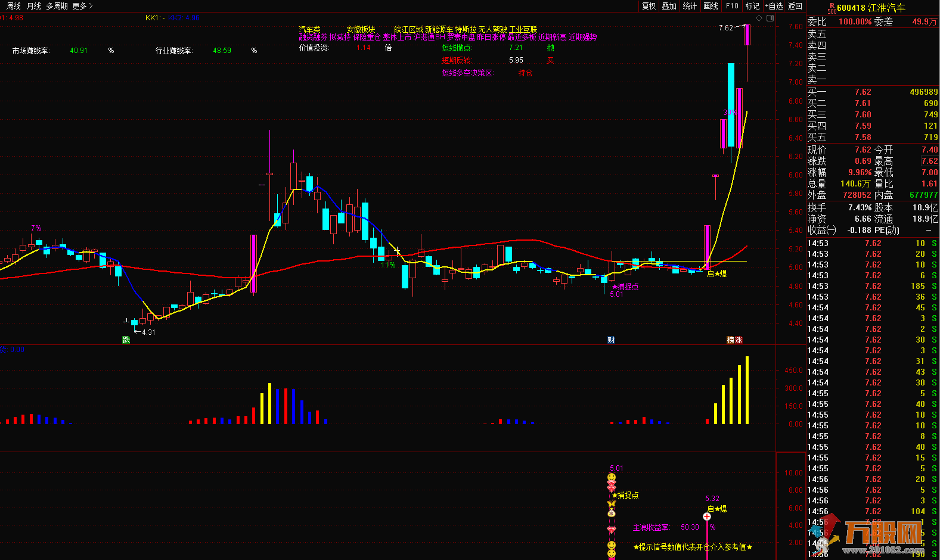Click the 最低 price 7.00

tap(929, 173)
